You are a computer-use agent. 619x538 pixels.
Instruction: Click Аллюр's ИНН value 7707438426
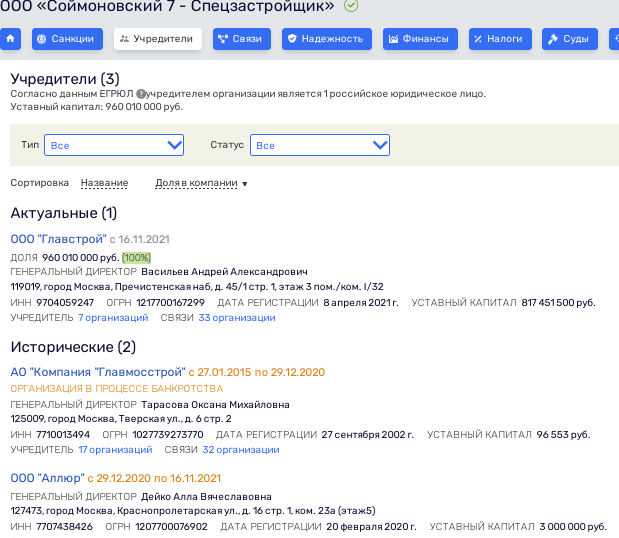tap(64, 527)
